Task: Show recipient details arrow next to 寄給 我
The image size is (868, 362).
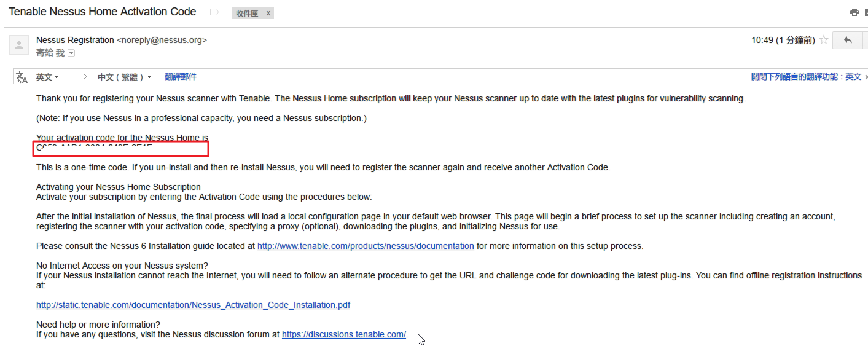Action: [71, 53]
